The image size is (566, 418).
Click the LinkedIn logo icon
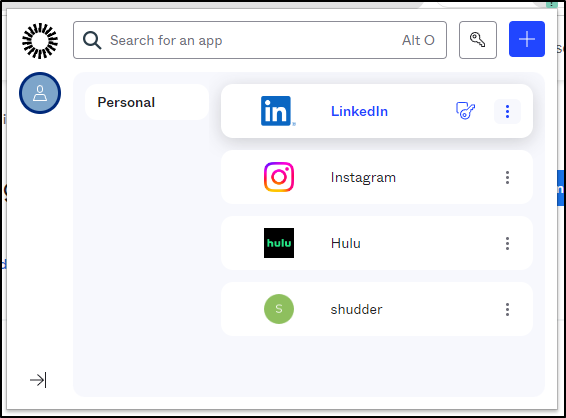tap(278, 111)
